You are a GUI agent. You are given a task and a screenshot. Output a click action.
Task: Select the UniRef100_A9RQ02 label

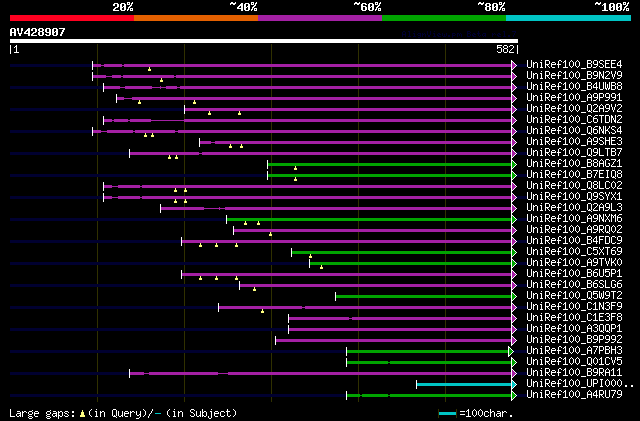click(574, 230)
